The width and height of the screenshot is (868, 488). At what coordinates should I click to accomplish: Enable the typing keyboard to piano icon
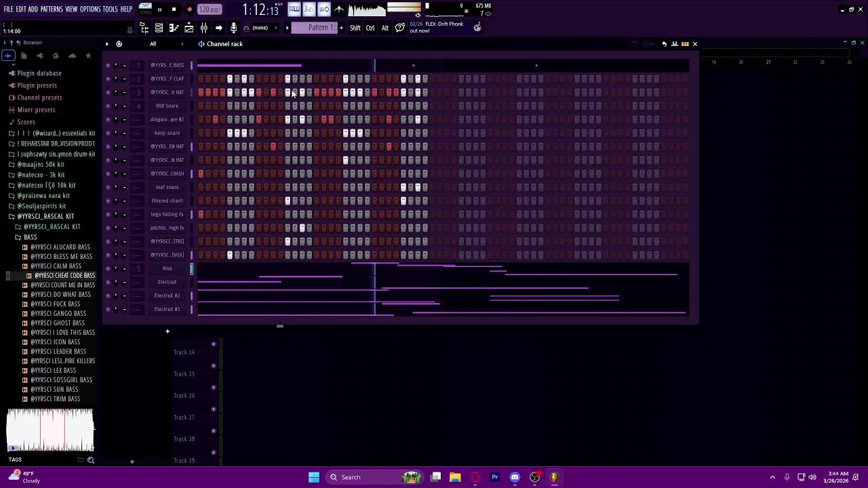pyautogui.click(x=294, y=9)
